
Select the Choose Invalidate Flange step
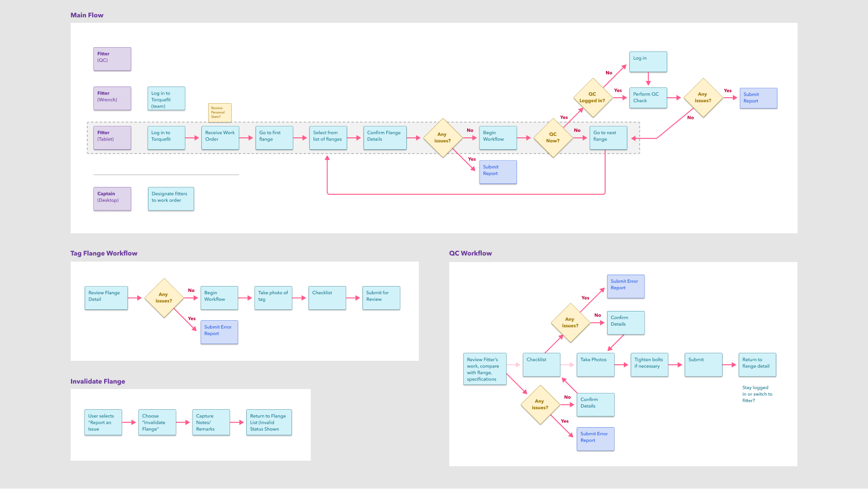pyautogui.click(x=157, y=422)
